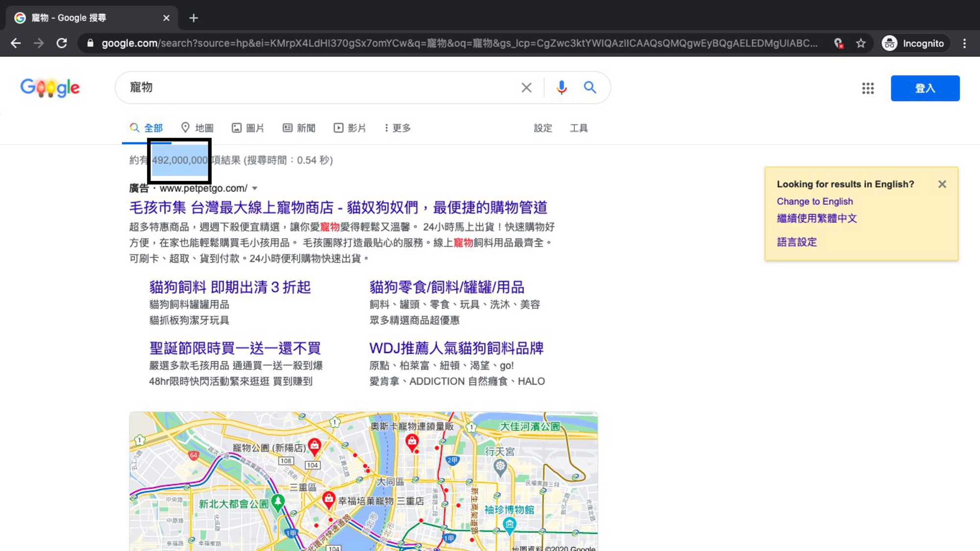Screen dimensions: 980x551
Task: Switch to the 圖片 images tab
Action: [x=248, y=128]
